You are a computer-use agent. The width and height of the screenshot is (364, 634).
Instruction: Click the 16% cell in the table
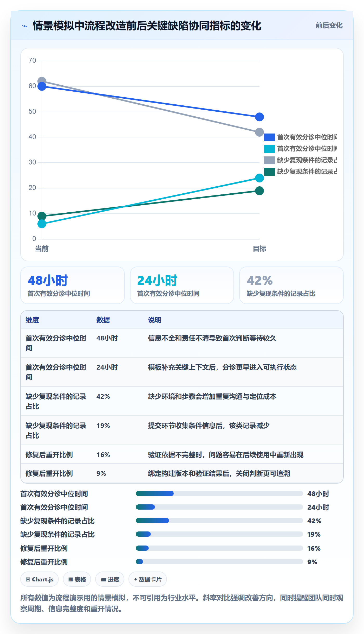pyautogui.click(x=103, y=455)
